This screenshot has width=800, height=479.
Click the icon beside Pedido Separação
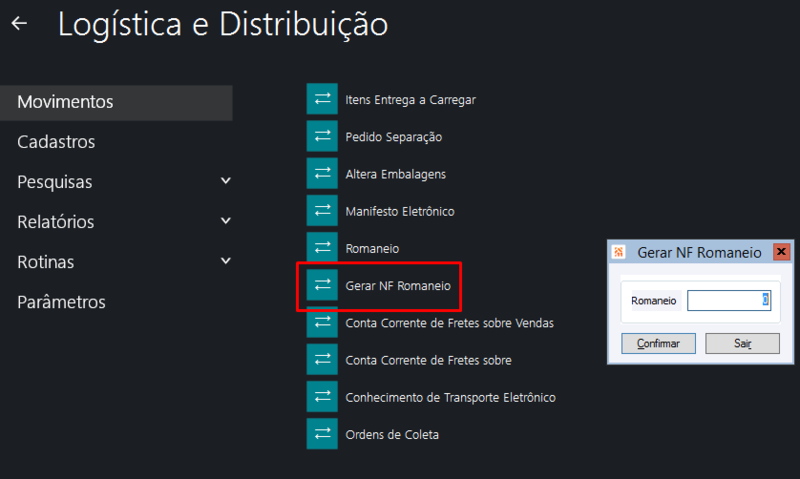pyautogui.click(x=322, y=136)
